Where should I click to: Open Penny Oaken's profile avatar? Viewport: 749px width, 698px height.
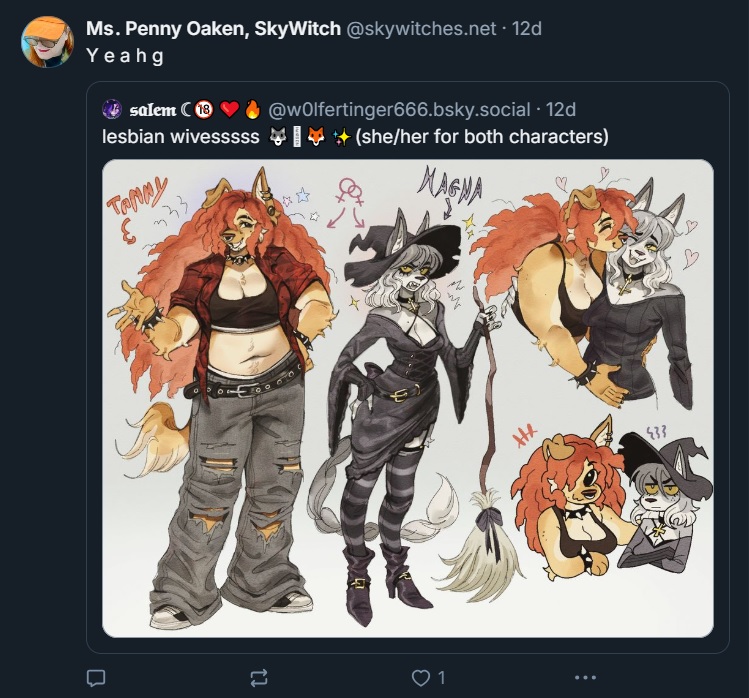pos(47,42)
